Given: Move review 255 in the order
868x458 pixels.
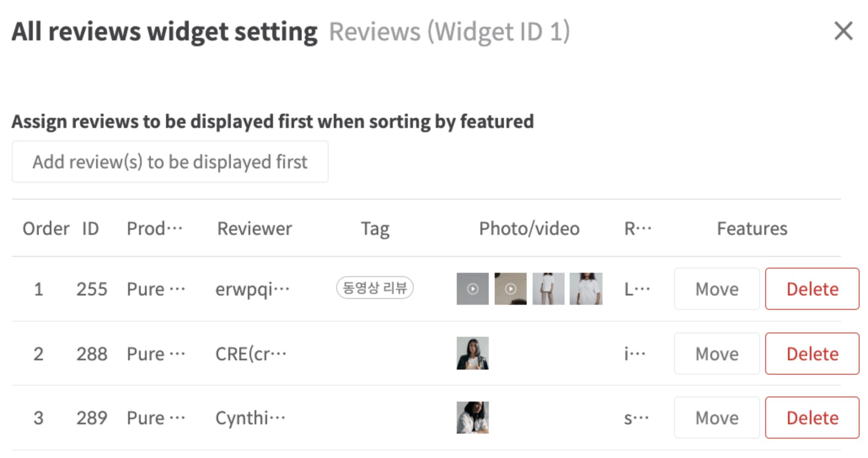Looking at the screenshot, I should [717, 289].
